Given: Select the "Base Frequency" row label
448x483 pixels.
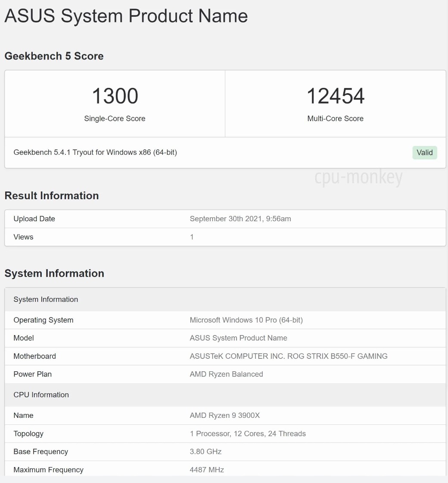Looking at the screenshot, I should [x=40, y=452].
